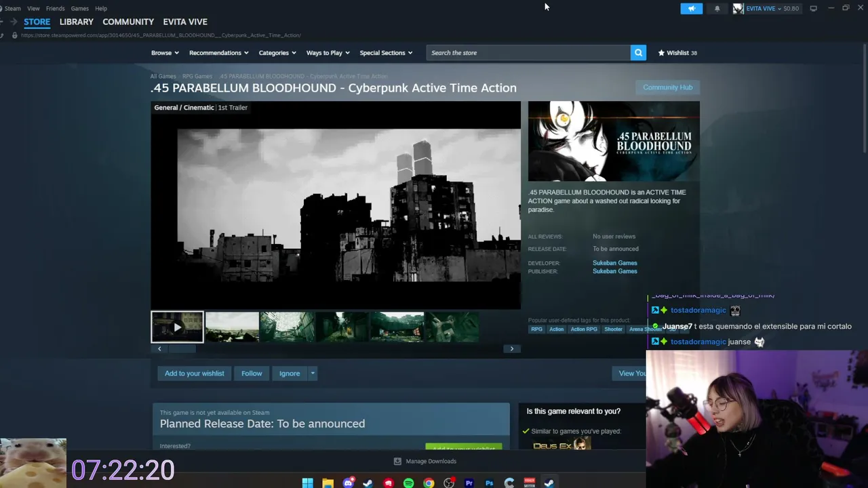The width and height of the screenshot is (868, 488).
Task: Select the first screenshot thumbnail after the trailer
Action: point(232,327)
